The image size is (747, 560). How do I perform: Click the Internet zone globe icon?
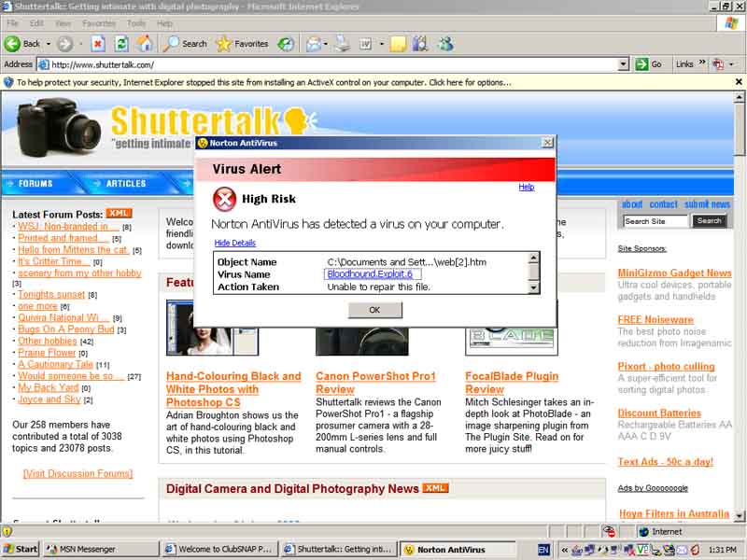644,531
